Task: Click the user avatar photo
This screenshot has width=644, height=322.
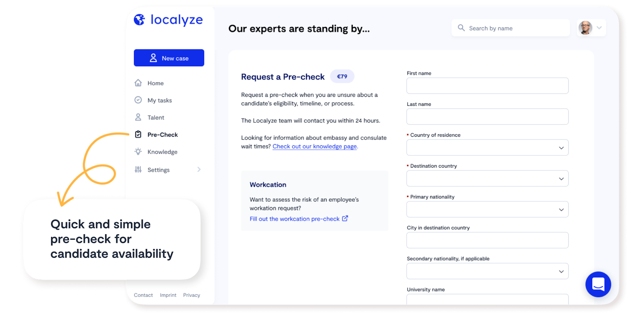Action: pos(585,28)
